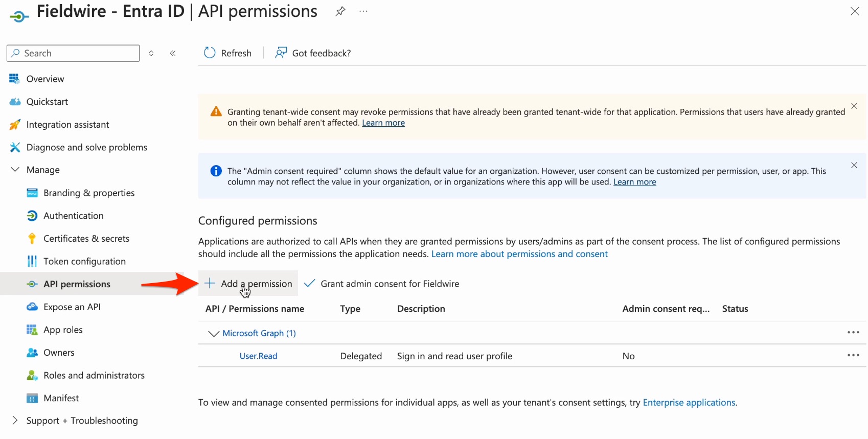Open Learn more in warning banner
The image size is (868, 439).
383,123
